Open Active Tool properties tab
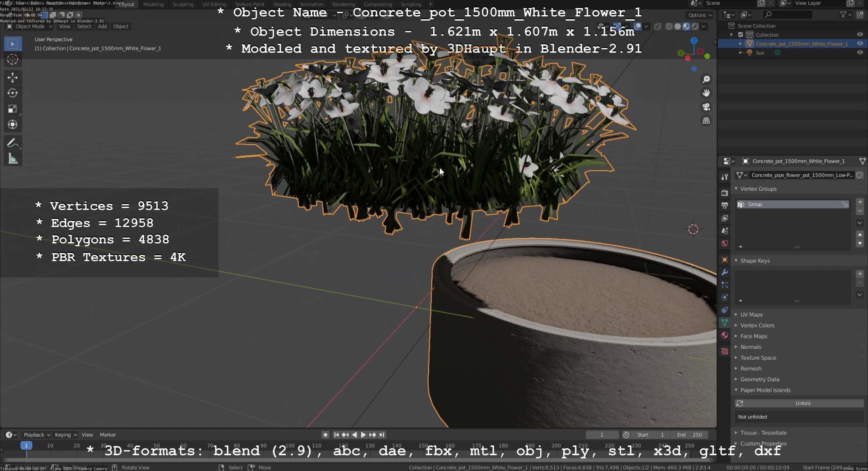The image size is (868, 471). [x=725, y=177]
